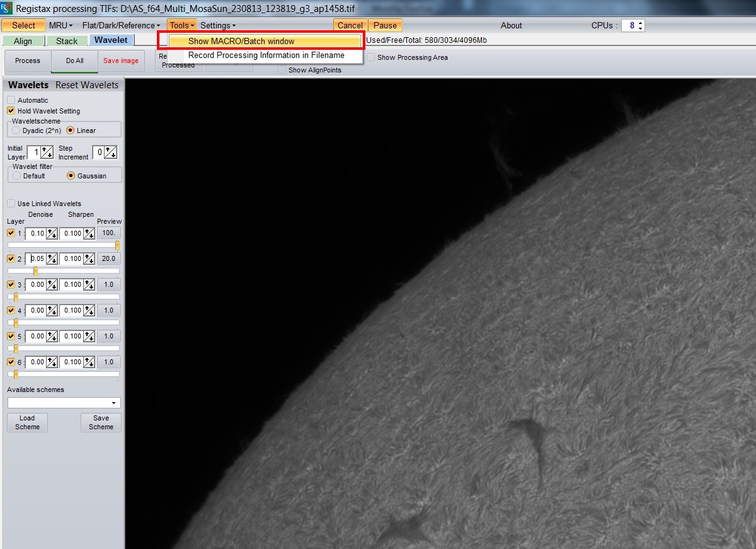The image size is (756, 549).
Task: Adjust Layer 4 Sharpen stepper arrows
Action: (x=89, y=310)
